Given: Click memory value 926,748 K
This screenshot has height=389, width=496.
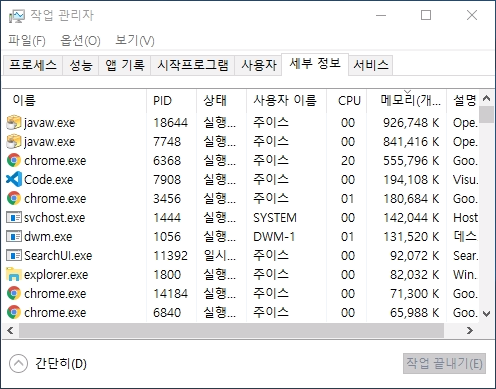Looking at the screenshot, I should coord(411,123).
